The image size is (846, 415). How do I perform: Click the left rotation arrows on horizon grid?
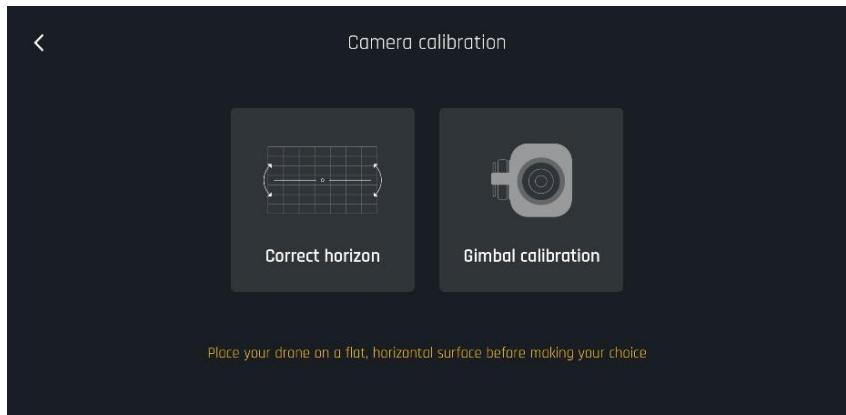point(268,180)
